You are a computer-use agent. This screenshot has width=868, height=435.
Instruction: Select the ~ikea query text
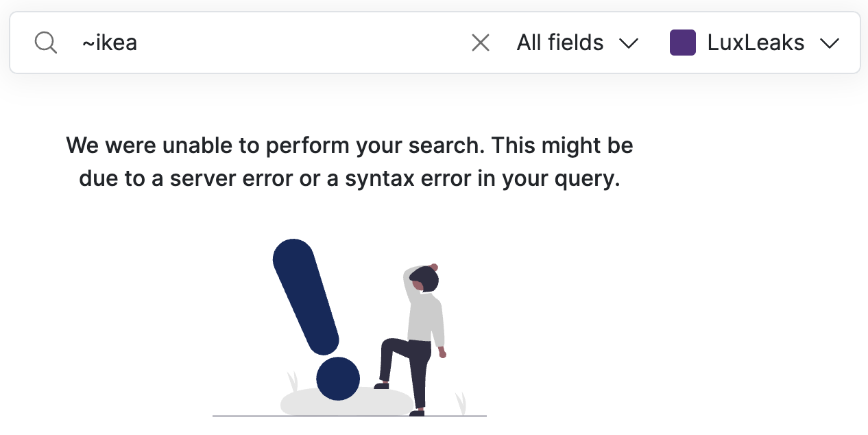(x=110, y=42)
